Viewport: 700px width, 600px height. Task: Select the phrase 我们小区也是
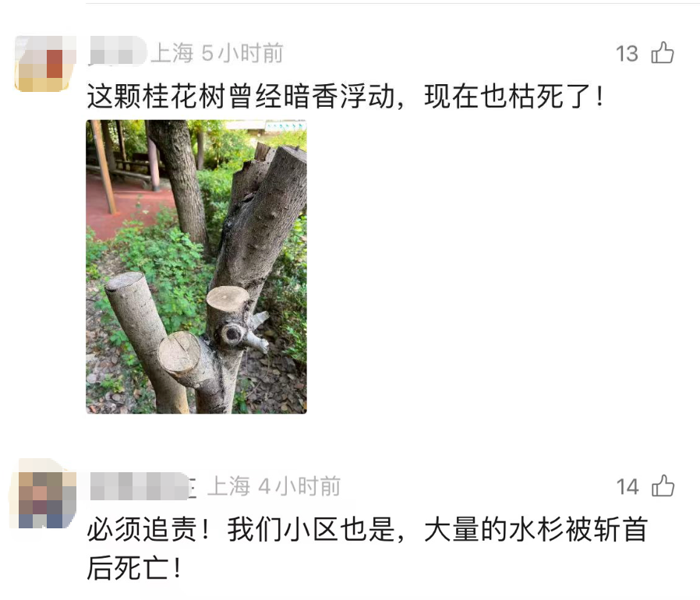click(311, 529)
